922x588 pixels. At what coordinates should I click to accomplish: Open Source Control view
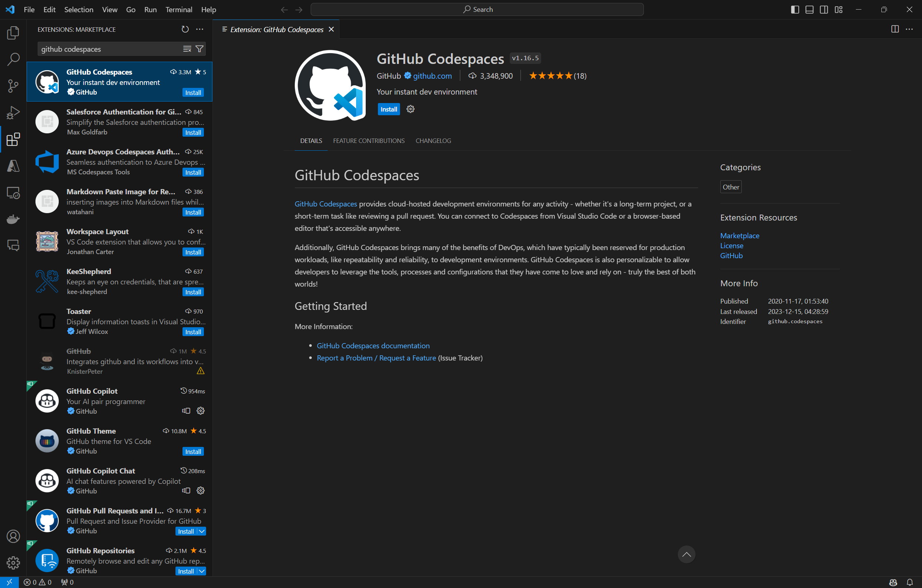pos(13,86)
